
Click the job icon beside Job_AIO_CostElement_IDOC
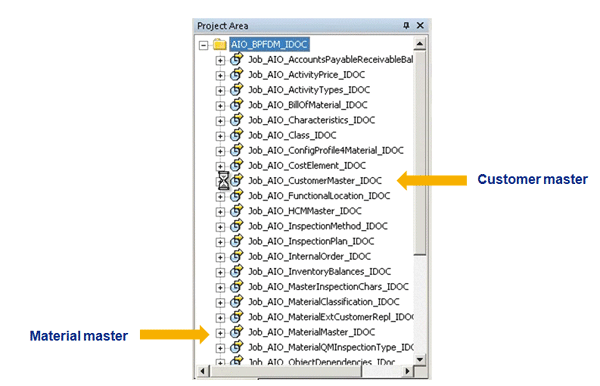click(236, 165)
